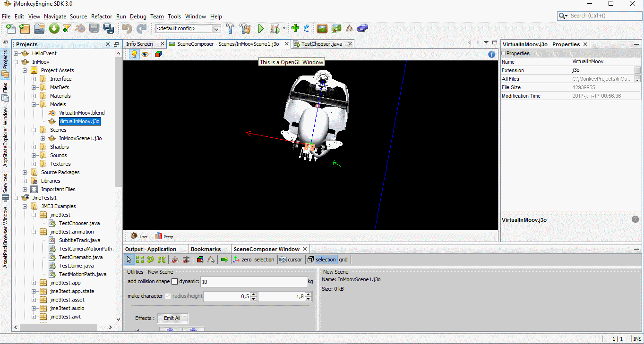Click the Save All disks icon
644x344 pixels.
[x=109, y=28]
